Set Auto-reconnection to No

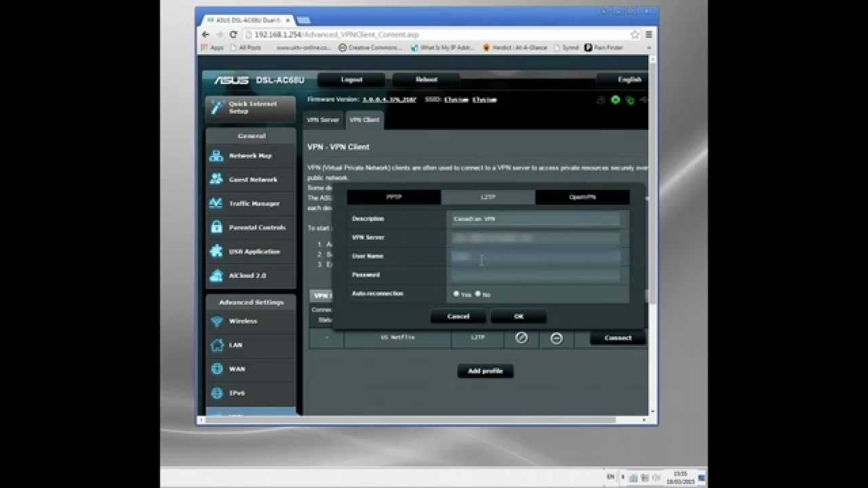478,294
